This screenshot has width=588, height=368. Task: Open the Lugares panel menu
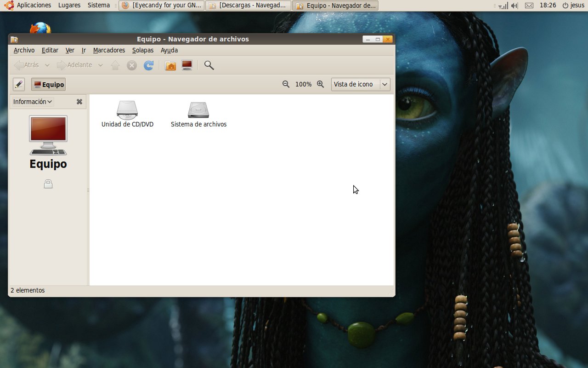pyautogui.click(x=69, y=6)
